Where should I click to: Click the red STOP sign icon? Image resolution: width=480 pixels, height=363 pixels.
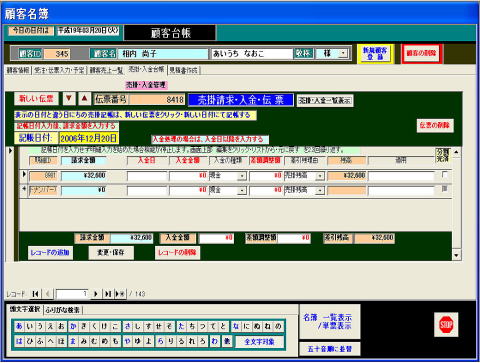pyautogui.click(x=446, y=324)
